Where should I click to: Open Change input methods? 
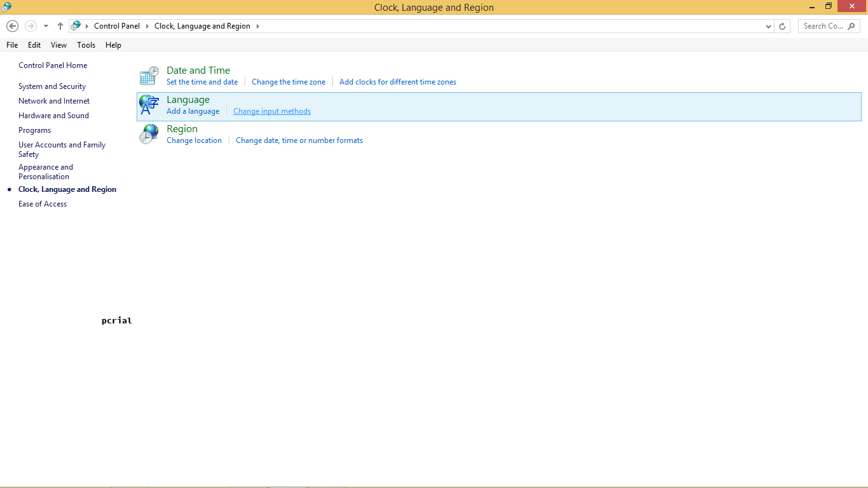coord(272,111)
